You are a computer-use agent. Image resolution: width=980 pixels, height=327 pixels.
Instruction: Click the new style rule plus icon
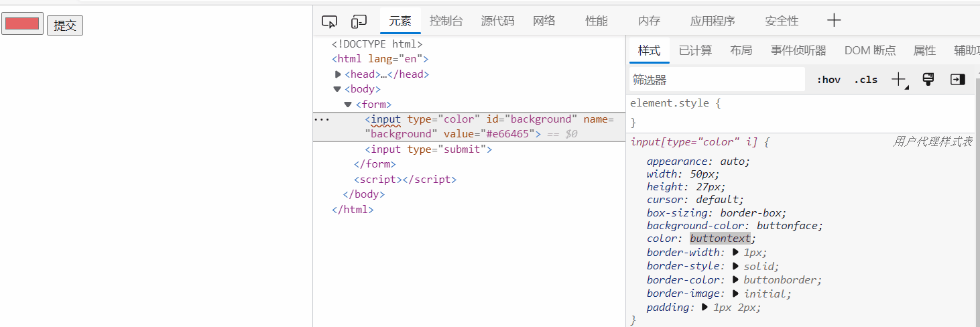tap(899, 80)
